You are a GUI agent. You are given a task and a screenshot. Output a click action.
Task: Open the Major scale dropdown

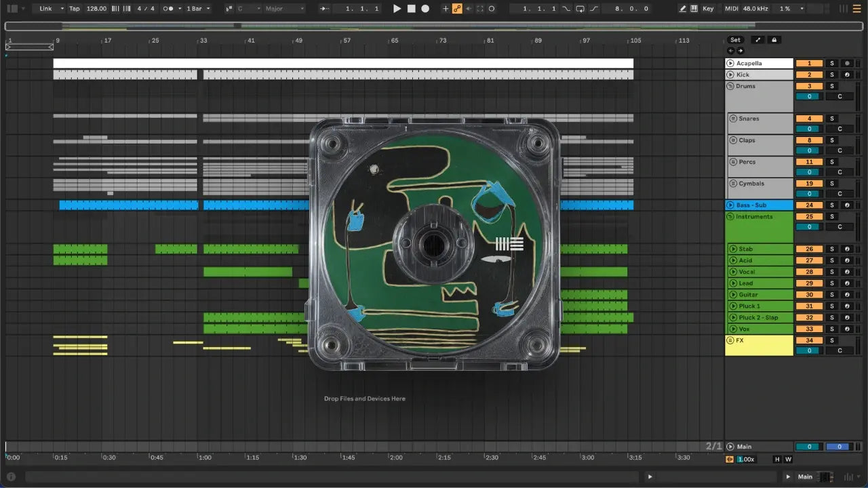pyautogui.click(x=285, y=9)
